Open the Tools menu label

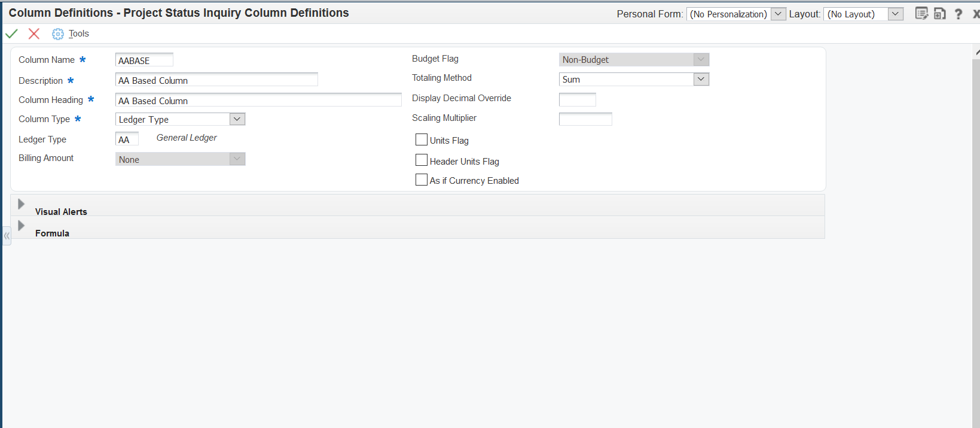(79, 34)
